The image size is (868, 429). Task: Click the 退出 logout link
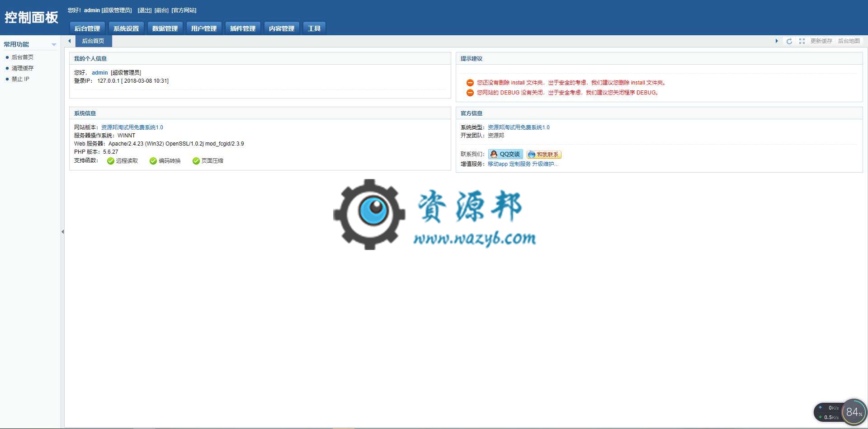point(145,10)
